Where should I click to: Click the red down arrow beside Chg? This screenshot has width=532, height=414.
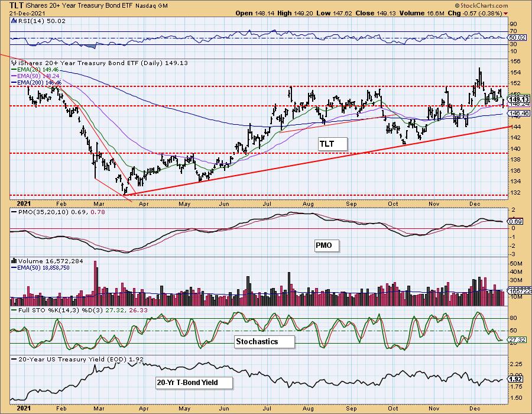pos(505,14)
